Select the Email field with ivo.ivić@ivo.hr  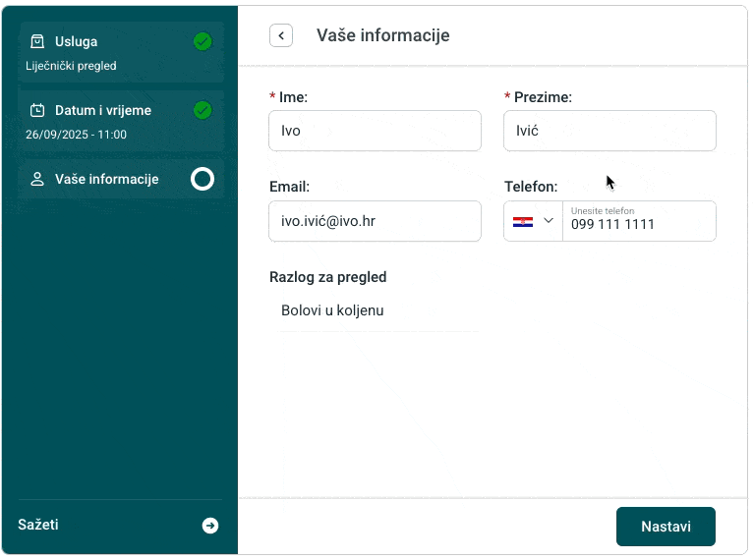click(x=375, y=221)
